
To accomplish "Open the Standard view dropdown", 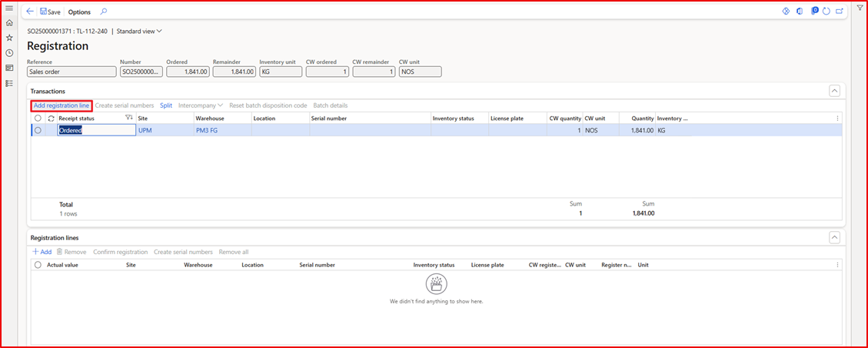I will [139, 32].
